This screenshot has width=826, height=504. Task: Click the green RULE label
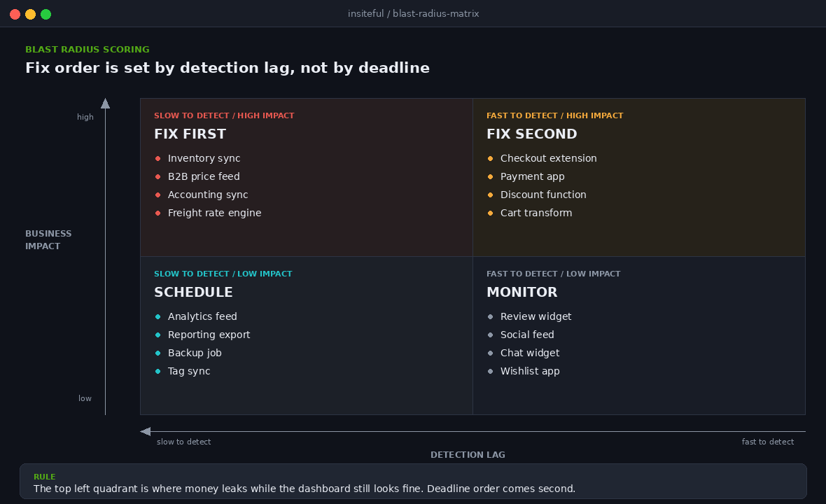44,477
